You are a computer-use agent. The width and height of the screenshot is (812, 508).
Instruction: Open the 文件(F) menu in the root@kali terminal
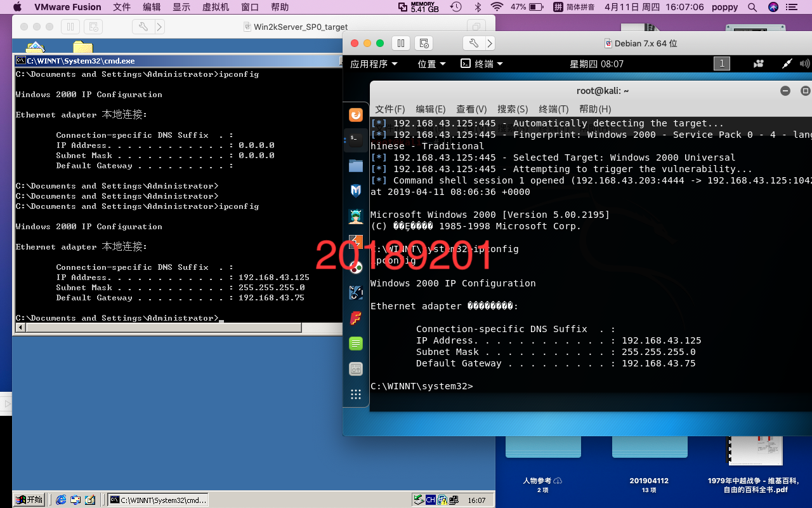pyautogui.click(x=390, y=109)
